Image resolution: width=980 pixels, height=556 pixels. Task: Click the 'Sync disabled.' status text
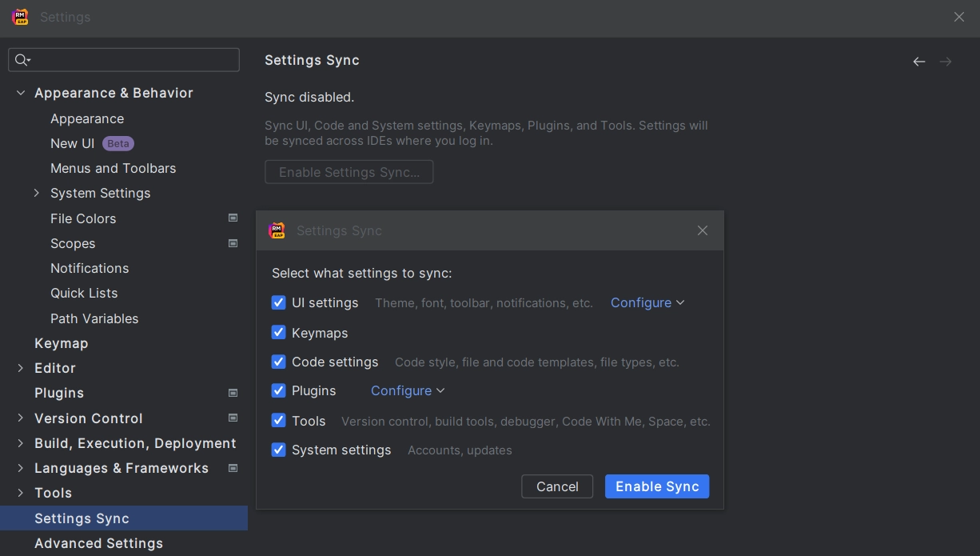point(309,97)
